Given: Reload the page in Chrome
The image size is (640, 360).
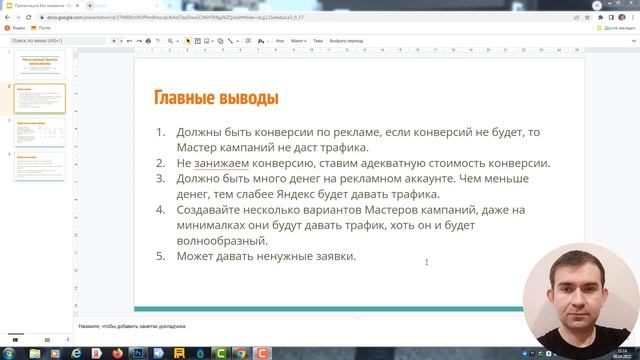Looking at the screenshot, I should tap(29, 18).
